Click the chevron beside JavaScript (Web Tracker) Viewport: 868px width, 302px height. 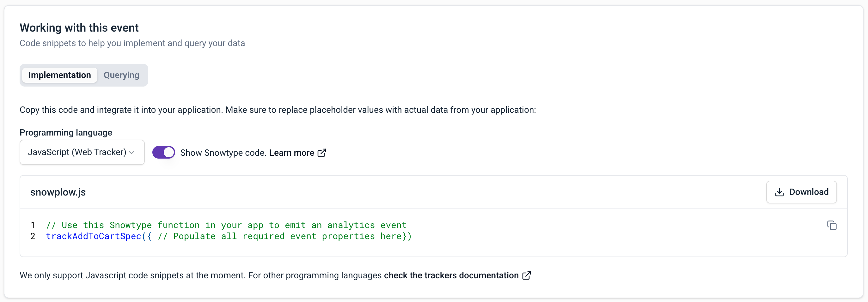point(132,153)
